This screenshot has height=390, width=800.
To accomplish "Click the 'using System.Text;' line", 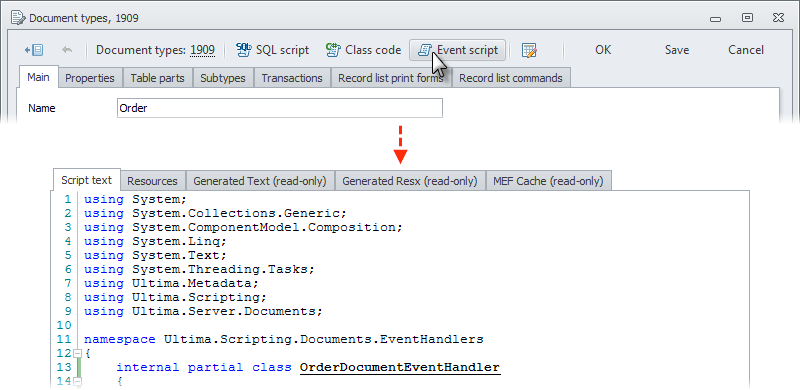I will 155,255.
